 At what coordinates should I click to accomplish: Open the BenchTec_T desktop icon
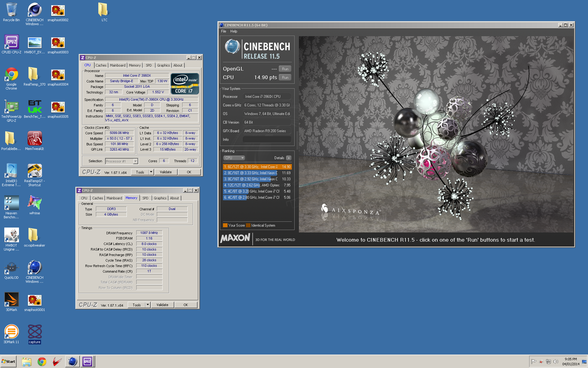coord(35,109)
